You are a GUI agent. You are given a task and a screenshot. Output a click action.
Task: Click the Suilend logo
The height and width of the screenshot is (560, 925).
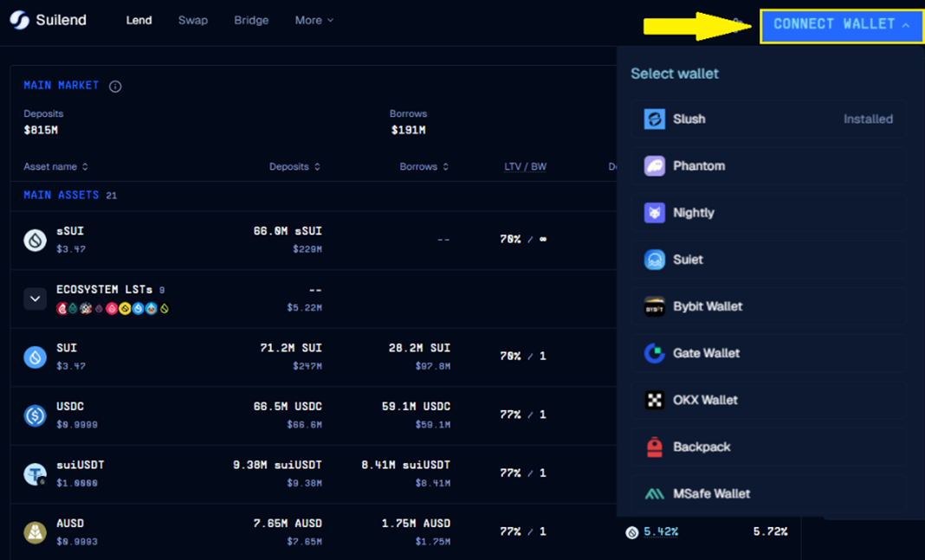[x=49, y=20]
